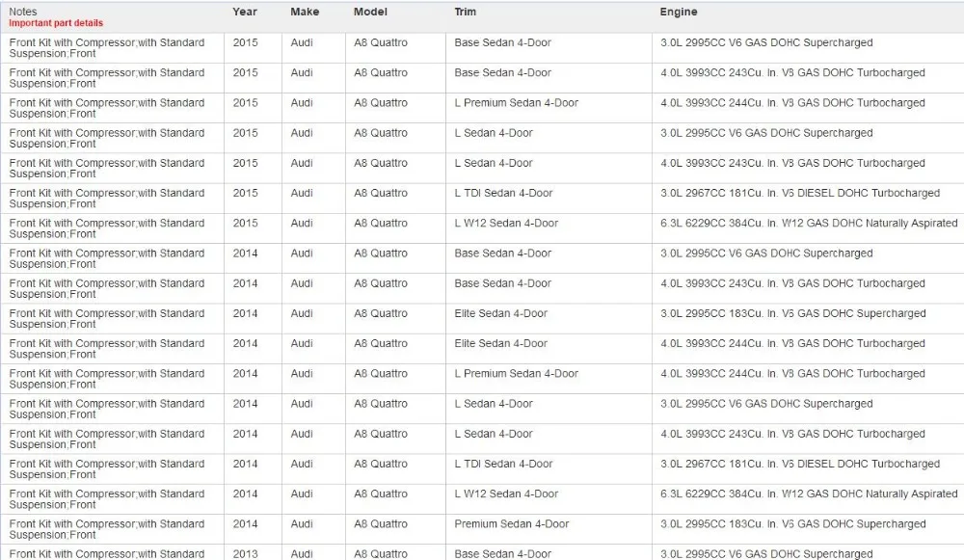The image size is (964, 560).
Task: Click "A8 Quattro" in the 2014 L TDI row
Action: pyautogui.click(x=381, y=464)
